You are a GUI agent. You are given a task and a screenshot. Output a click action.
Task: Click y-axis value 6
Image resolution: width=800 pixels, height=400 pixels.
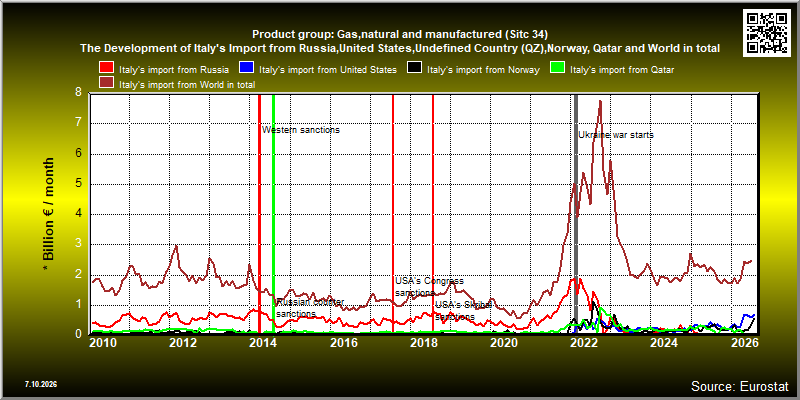click(x=78, y=154)
